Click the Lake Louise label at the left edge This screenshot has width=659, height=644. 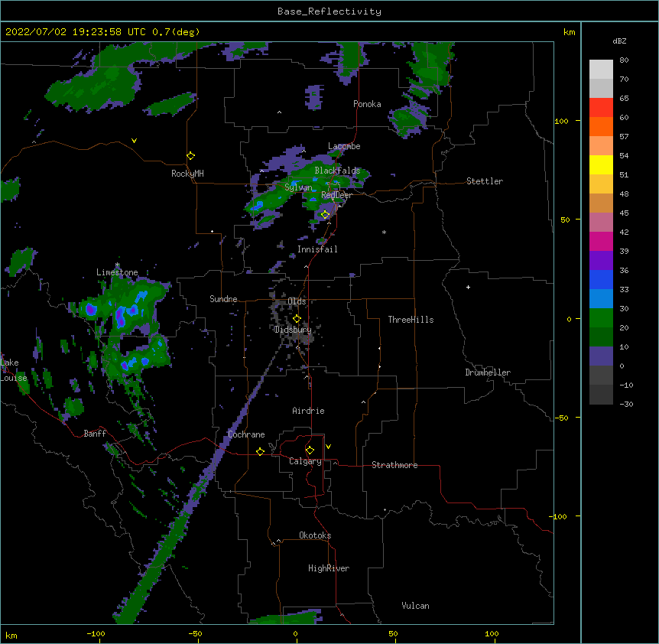pyautogui.click(x=14, y=370)
